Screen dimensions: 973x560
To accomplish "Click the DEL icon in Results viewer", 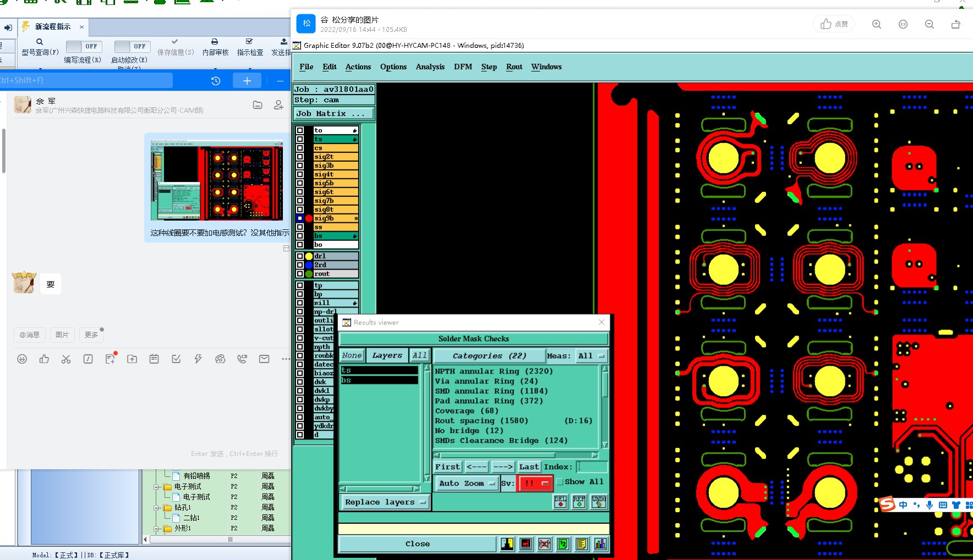I will (560, 501).
